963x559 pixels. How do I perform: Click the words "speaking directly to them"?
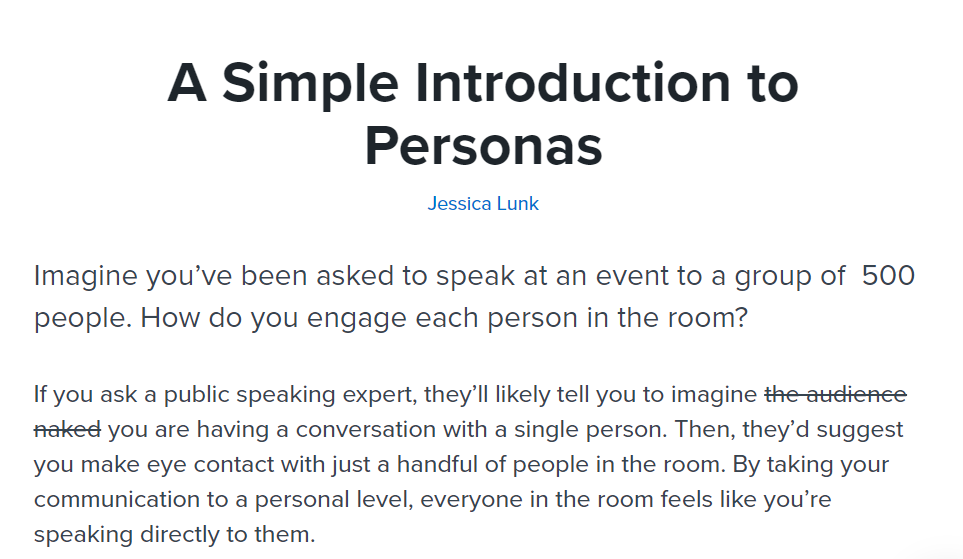click(x=174, y=534)
